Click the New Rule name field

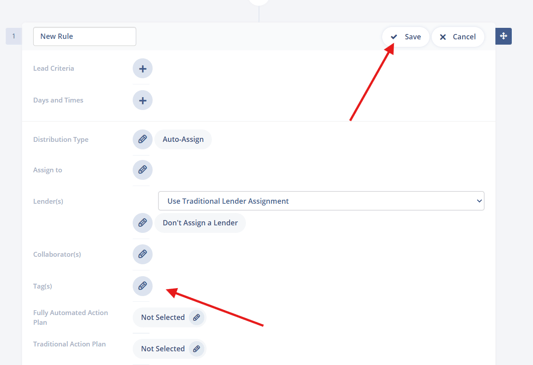tap(85, 36)
